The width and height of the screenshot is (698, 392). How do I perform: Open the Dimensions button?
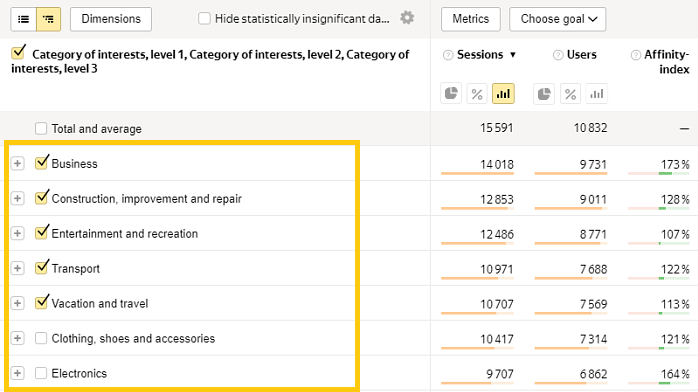coord(111,19)
